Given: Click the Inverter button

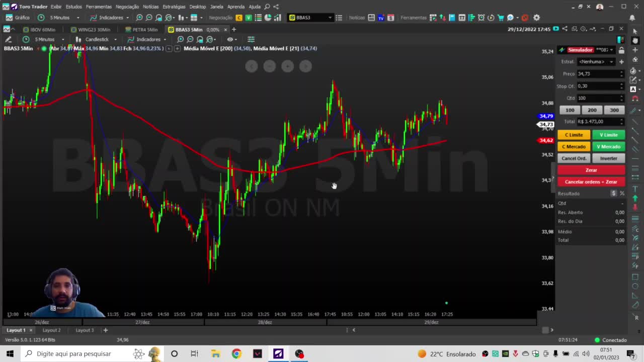Looking at the screenshot, I should 608,158.
